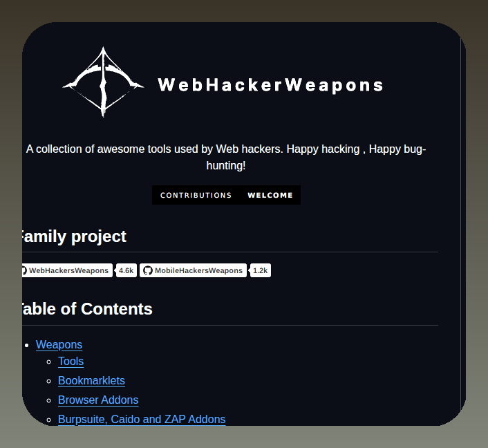Follow the Weapons table of contents link
488x448 pixels.
coord(59,344)
